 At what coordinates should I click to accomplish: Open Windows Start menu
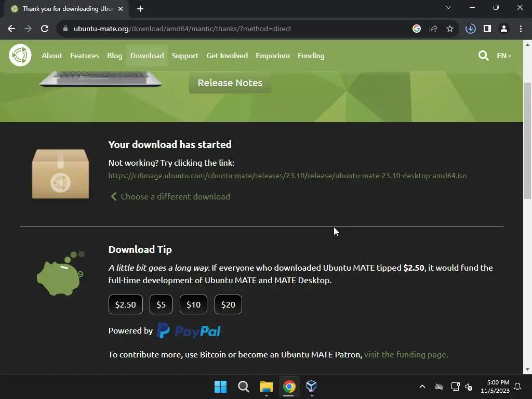point(220,387)
